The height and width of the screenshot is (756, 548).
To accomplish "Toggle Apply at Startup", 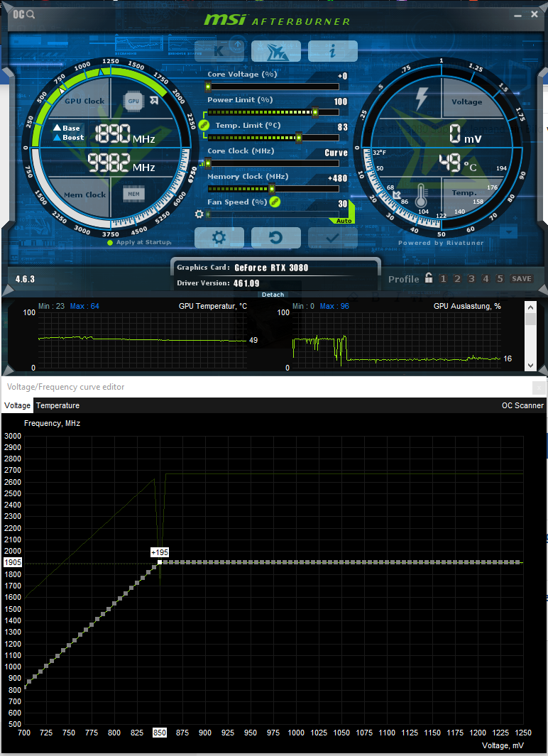I will pyautogui.click(x=139, y=243).
